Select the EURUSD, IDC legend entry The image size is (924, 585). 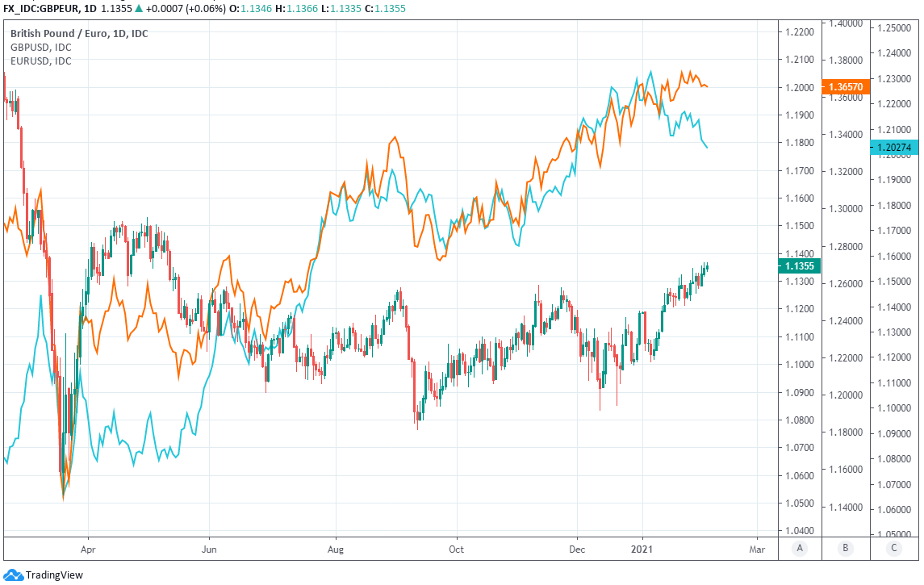40,61
